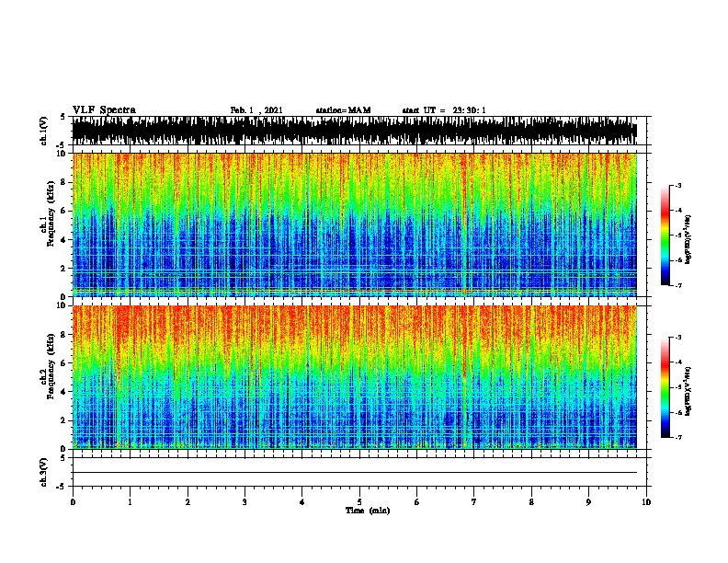Click the ch.1 spectrogram color bar
Image resolution: width=728 pixels, height=563 pixels.
point(665,236)
